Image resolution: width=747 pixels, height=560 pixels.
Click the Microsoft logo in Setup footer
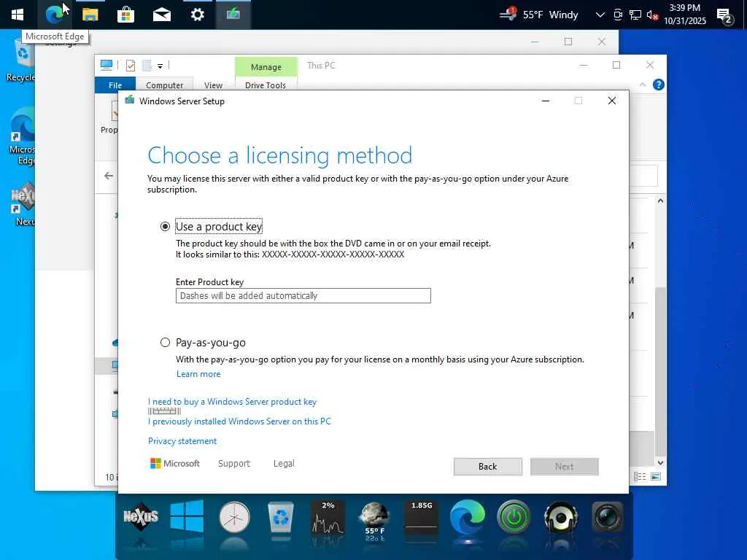click(175, 463)
